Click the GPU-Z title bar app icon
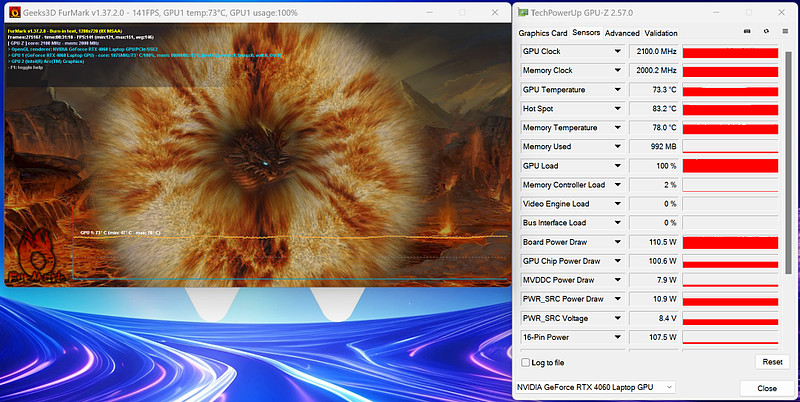Viewport: 800px width, 402px height. point(523,13)
